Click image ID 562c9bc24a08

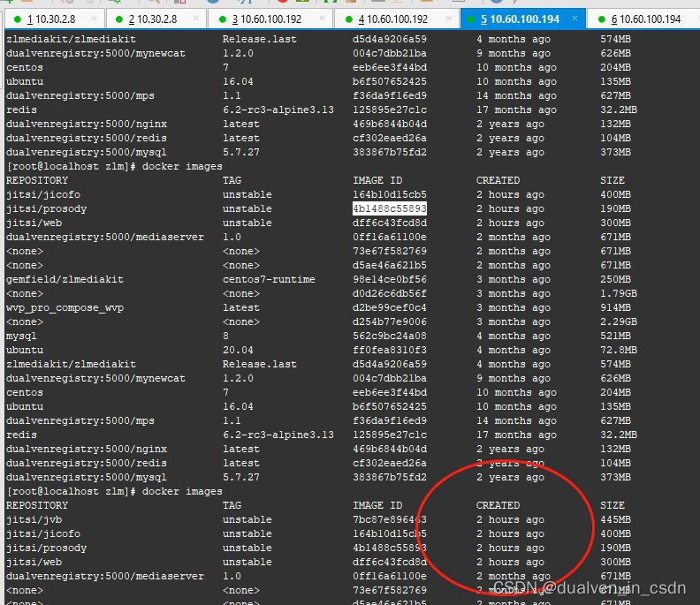coord(389,336)
